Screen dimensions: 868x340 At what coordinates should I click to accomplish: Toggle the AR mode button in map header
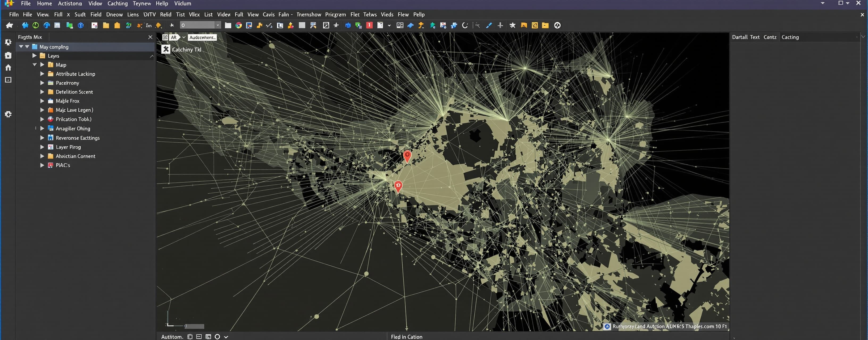(x=174, y=37)
